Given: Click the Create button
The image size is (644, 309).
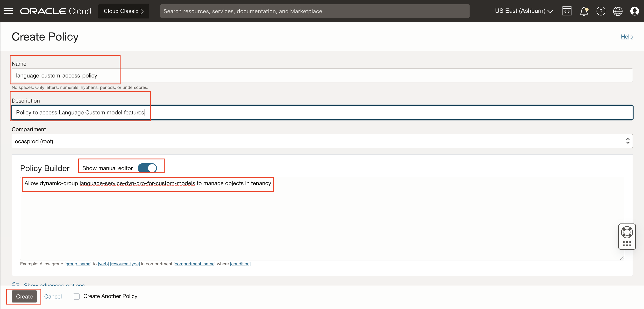Looking at the screenshot, I should click(x=24, y=296).
